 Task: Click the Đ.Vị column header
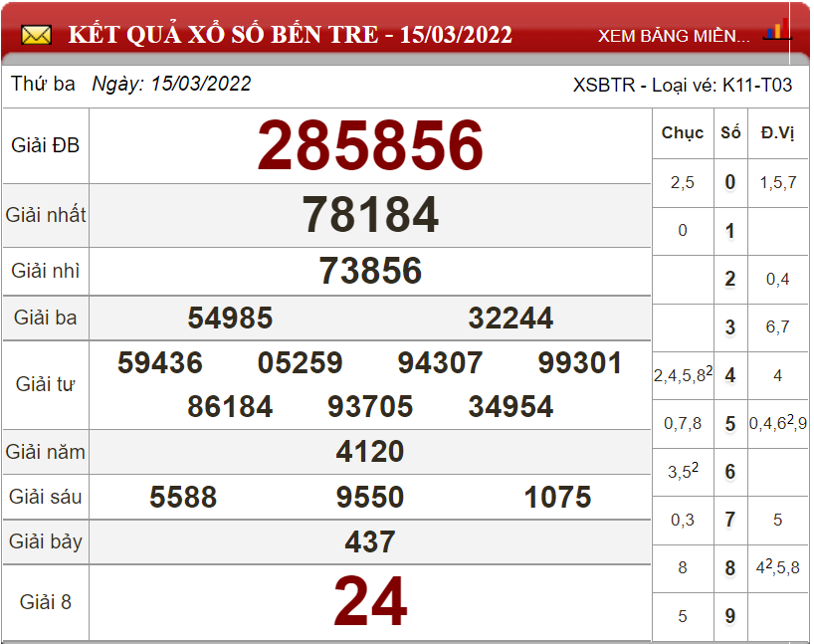click(x=777, y=132)
